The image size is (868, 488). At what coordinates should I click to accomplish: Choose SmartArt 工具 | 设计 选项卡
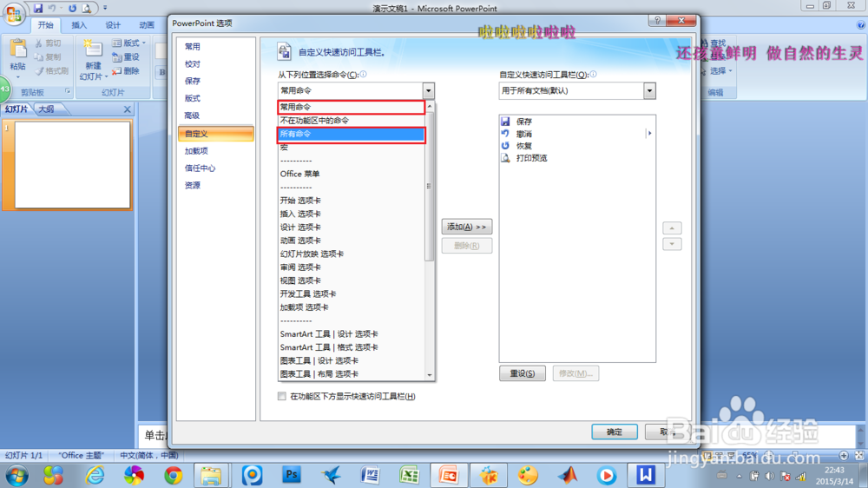pos(352,334)
